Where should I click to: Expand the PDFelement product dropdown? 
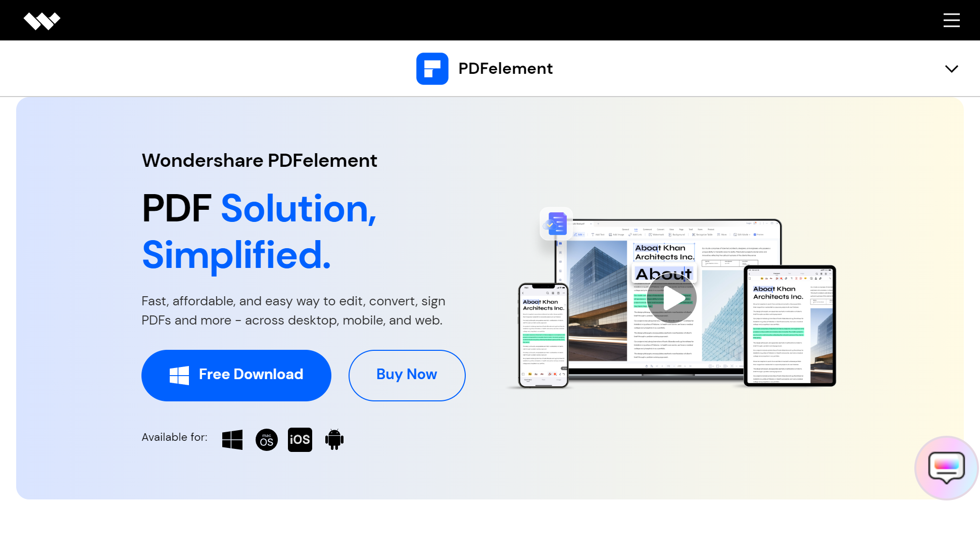(x=951, y=68)
